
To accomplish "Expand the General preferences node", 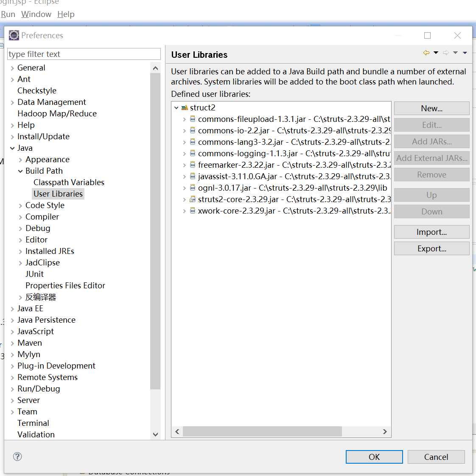I will coord(12,68).
